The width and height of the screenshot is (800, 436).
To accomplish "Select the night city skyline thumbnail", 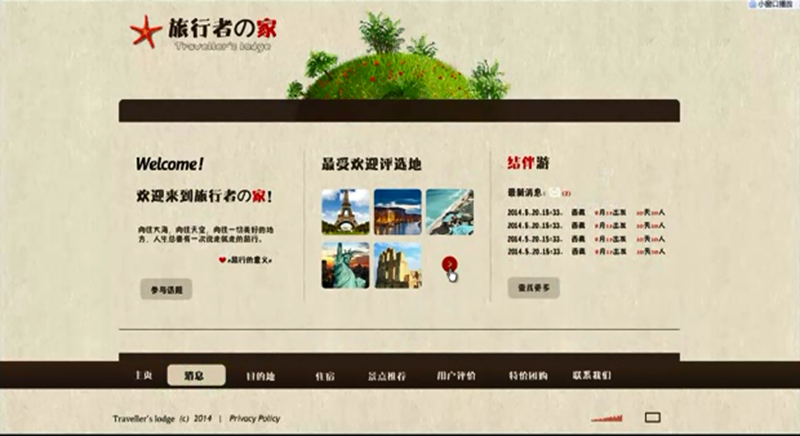I will [x=397, y=212].
